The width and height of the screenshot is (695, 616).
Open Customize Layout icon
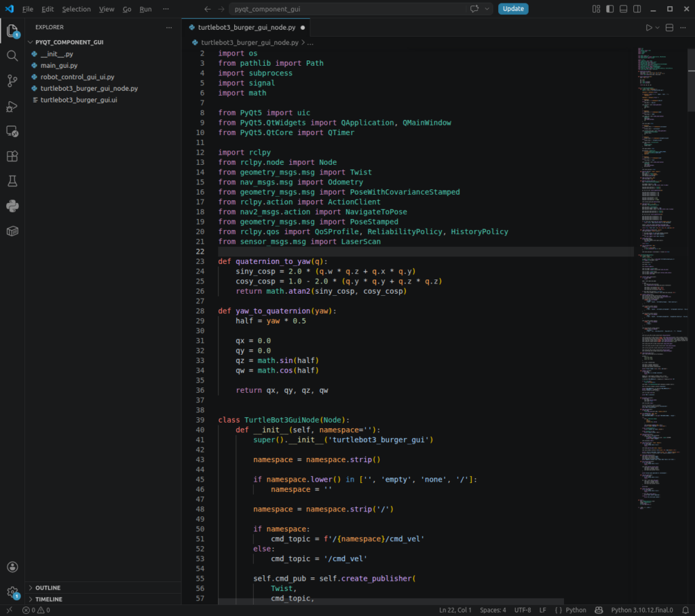coord(596,9)
